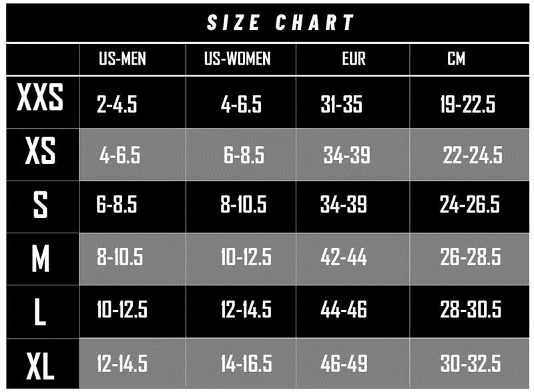Select the XXS size row label
The height and width of the screenshot is (392, 534).
(x=40, y=97)
